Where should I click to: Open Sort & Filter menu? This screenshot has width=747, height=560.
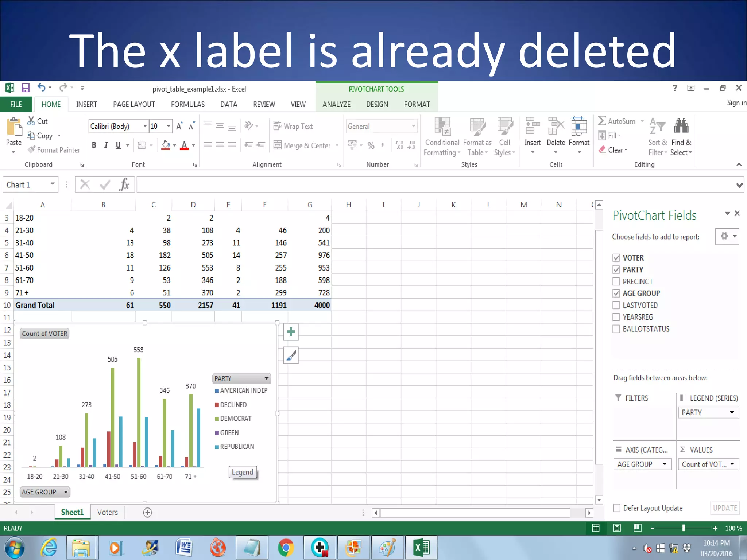point(658,137)
